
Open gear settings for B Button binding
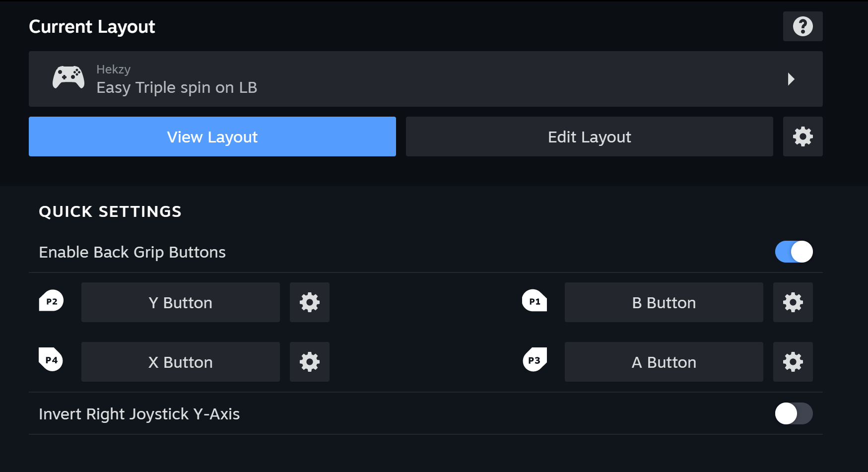[x=793, y=302]
